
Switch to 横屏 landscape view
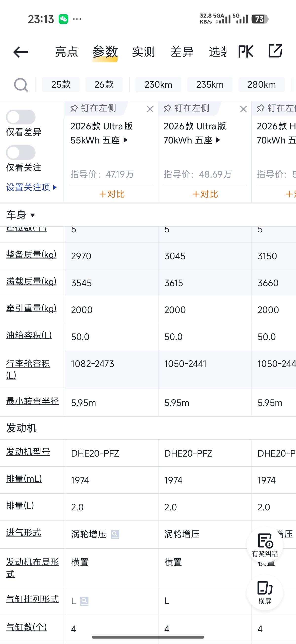tap(265, 592)
